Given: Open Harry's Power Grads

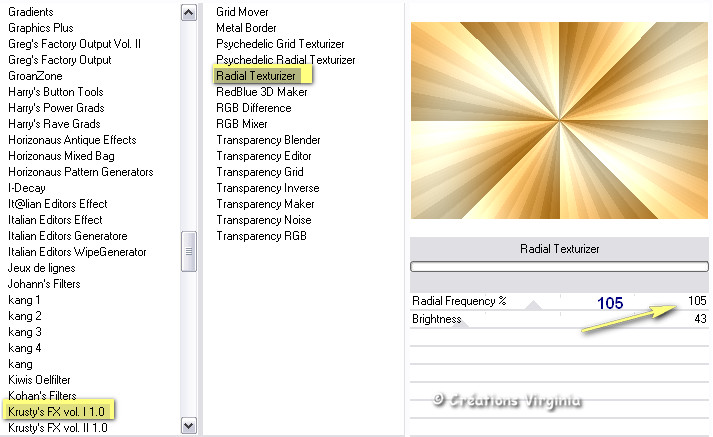Looking at the screenshot, I should click(x=56, y=108).
